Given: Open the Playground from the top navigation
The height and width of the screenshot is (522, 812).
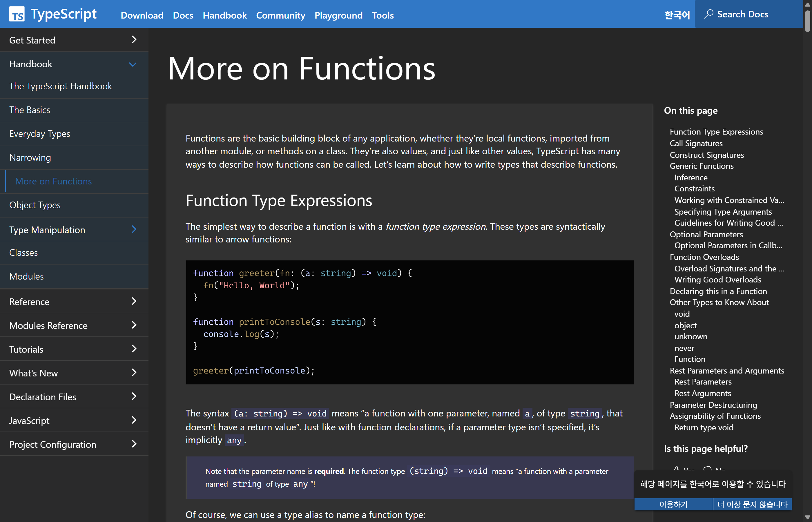Looking at the screenshot, I should point(338,15).
